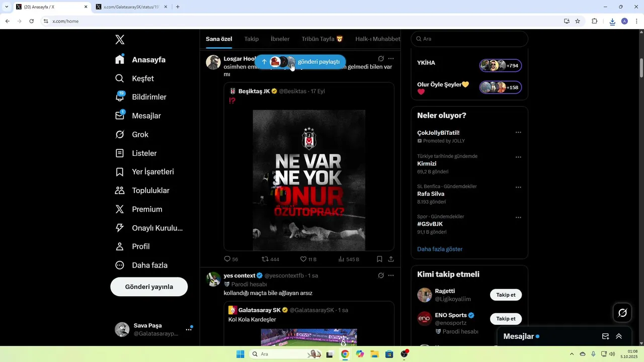This screenshot has width=644, height=362.
Task: Open options for ÇokJollyBiTatil! trend
Action: coord(518,133)
